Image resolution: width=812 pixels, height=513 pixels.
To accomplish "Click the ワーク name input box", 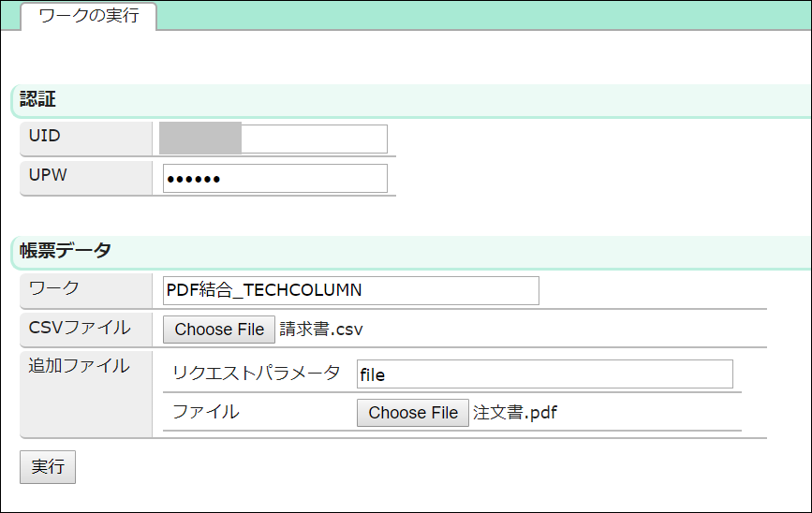I will coord(350,291).
